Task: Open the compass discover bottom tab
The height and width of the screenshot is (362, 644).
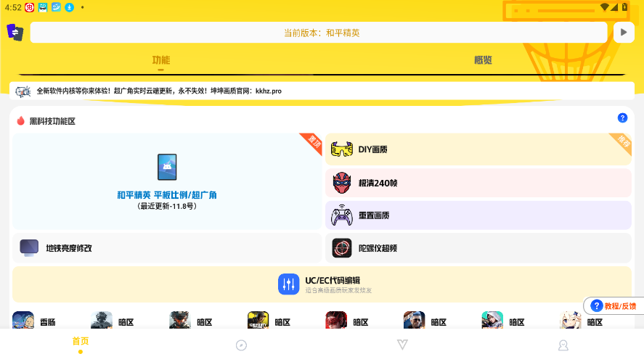Action: tap(242, 345)
